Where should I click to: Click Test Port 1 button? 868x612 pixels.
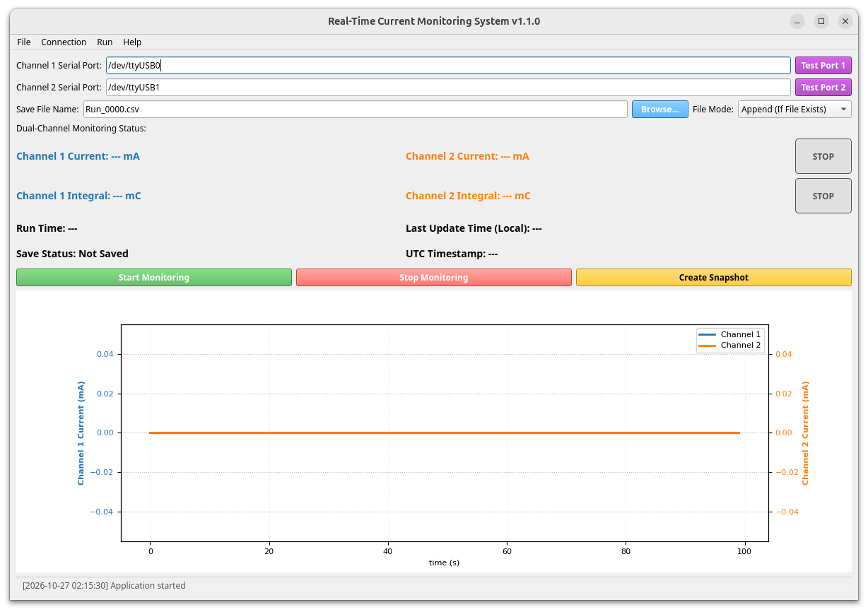(823, 66)
